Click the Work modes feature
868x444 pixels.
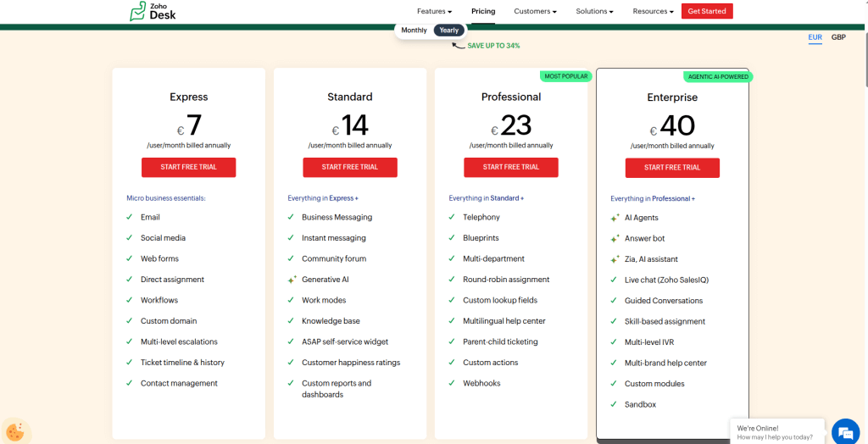[x=323, y=300]
